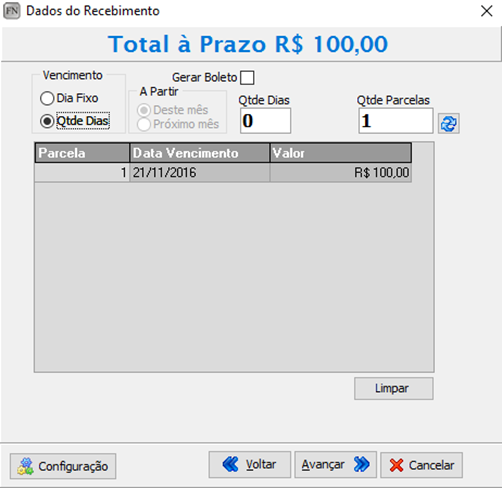The height and width of the screenshot is (488, 502).
Task: Focus the Qtde Parcelas input field
Action: click(x=396, y=121)
